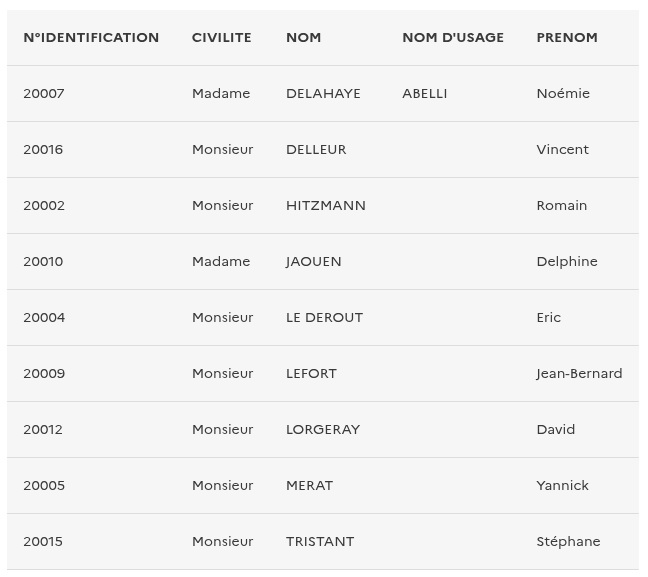Click the ABELLI usage name cell
Image resolution: width=648 pixels, height=577 pixels.
[425, 94]
